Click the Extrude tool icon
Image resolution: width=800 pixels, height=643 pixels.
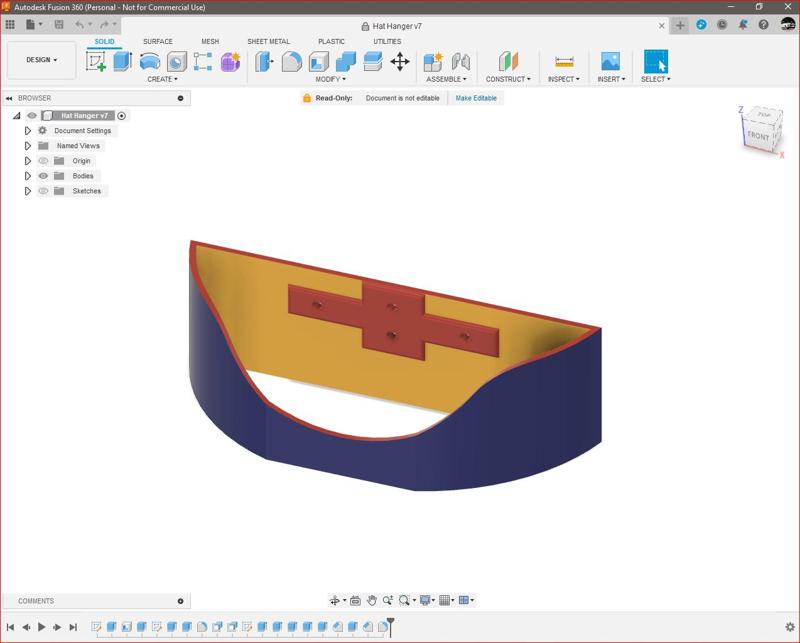(122, 62)
